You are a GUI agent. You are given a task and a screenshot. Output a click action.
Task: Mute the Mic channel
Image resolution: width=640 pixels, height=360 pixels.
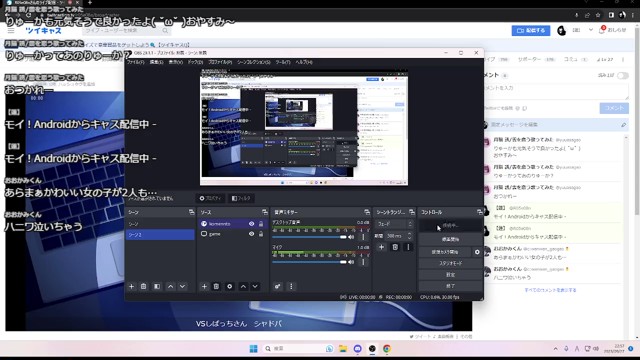pos(351,262)
